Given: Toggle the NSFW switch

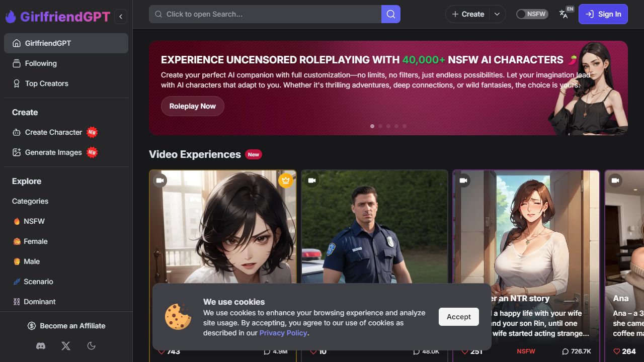Looking at the screenshot, I should pos(532,14).
